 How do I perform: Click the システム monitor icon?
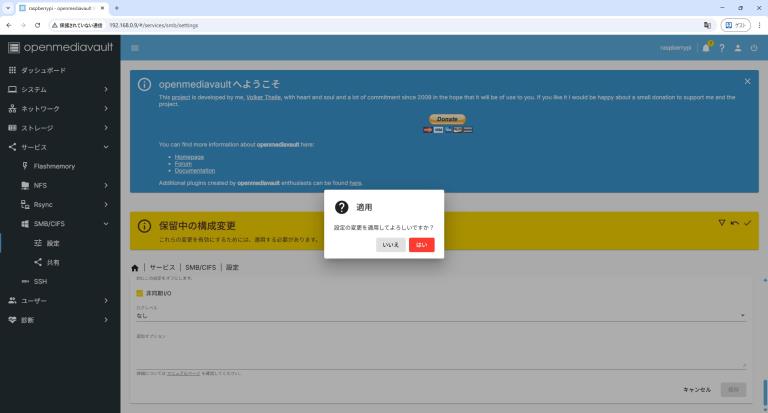12,89
